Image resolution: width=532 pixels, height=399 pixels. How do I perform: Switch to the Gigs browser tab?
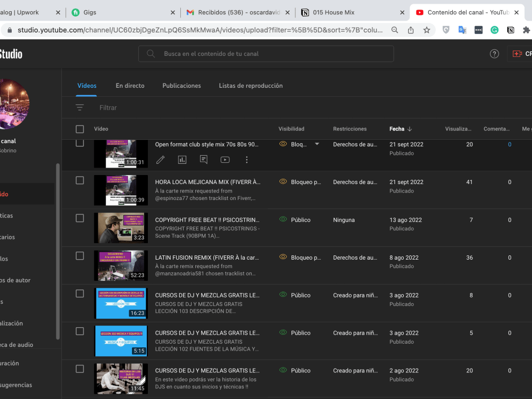click(x=123, y=13)
